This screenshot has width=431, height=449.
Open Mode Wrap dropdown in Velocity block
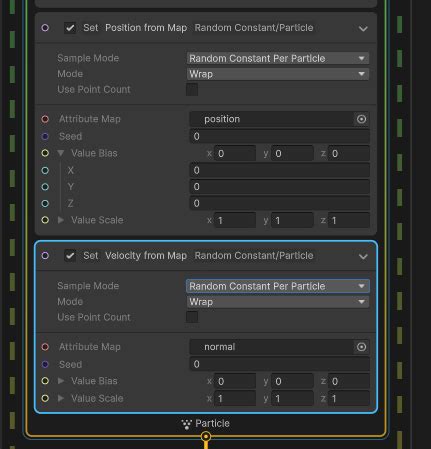pyautogui.click(x=278, y=302)
